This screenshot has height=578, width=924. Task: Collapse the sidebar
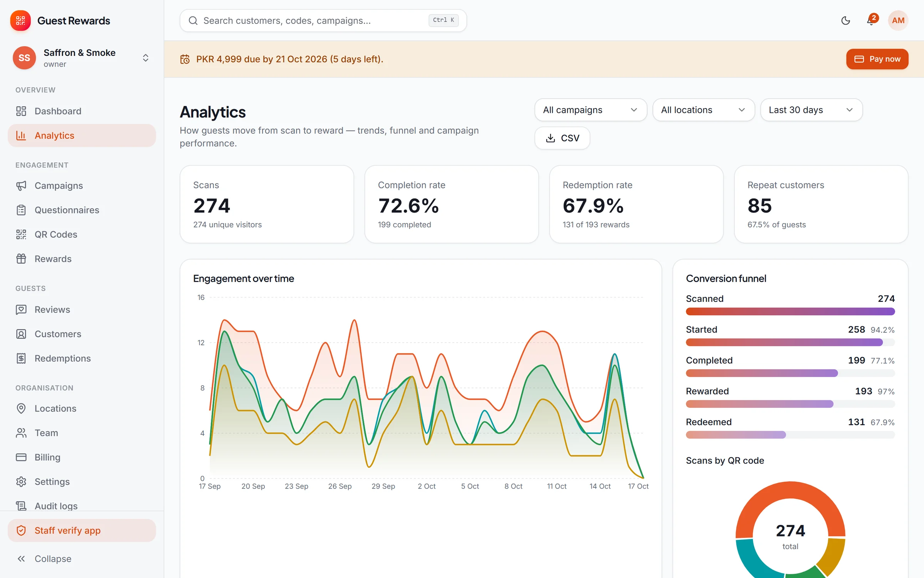coord(82,559)
